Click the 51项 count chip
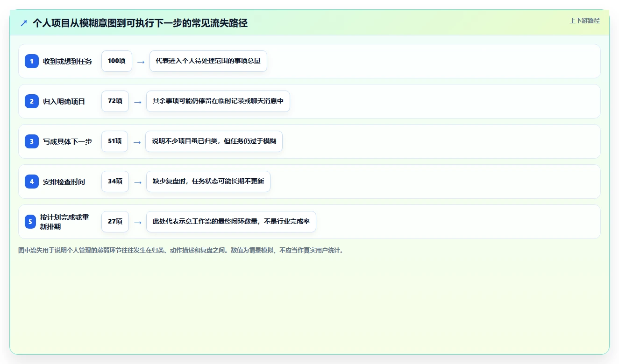This screenshot has width=619, height=364. [x=114, y=141]
